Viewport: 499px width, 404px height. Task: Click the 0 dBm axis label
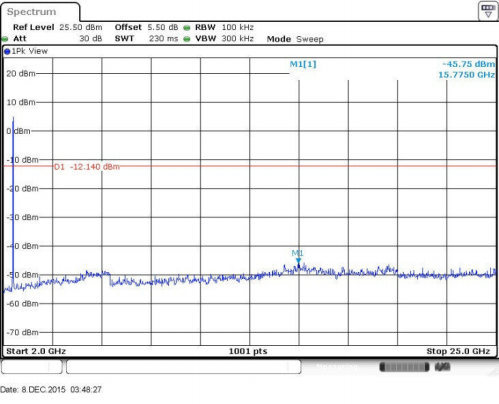coord(18,131)
